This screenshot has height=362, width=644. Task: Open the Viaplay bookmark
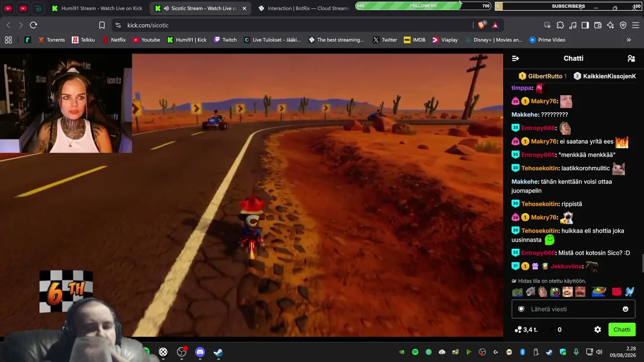pos(445,40)
